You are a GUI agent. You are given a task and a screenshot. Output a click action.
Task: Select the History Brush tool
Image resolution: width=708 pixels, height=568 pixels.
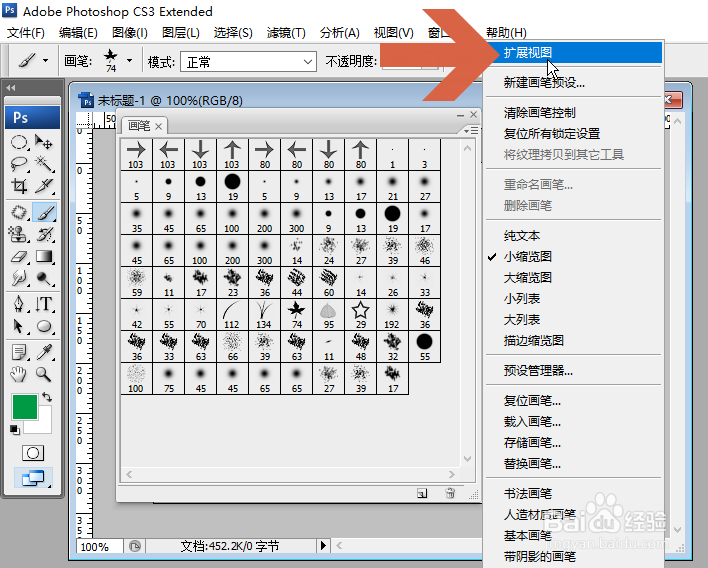44,234
